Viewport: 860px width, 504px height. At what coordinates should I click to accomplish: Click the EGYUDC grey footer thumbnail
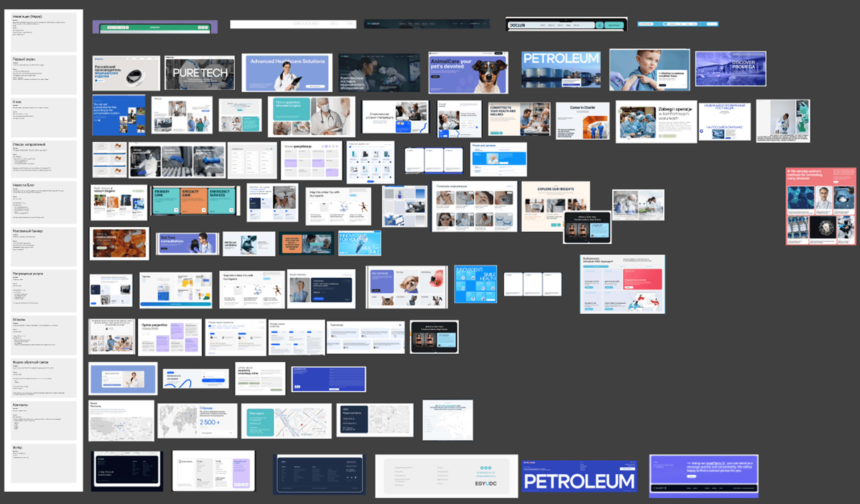(446, 476)
